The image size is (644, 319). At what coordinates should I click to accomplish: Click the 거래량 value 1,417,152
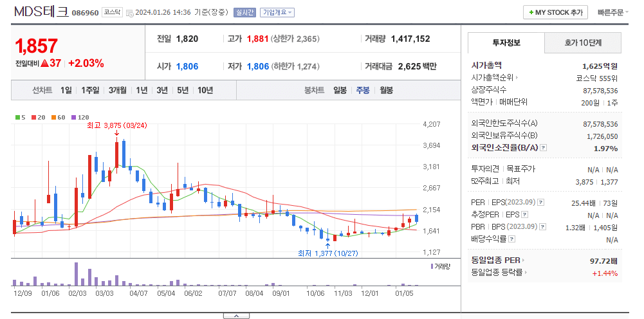pyautogui.click(x=410, y=39)
